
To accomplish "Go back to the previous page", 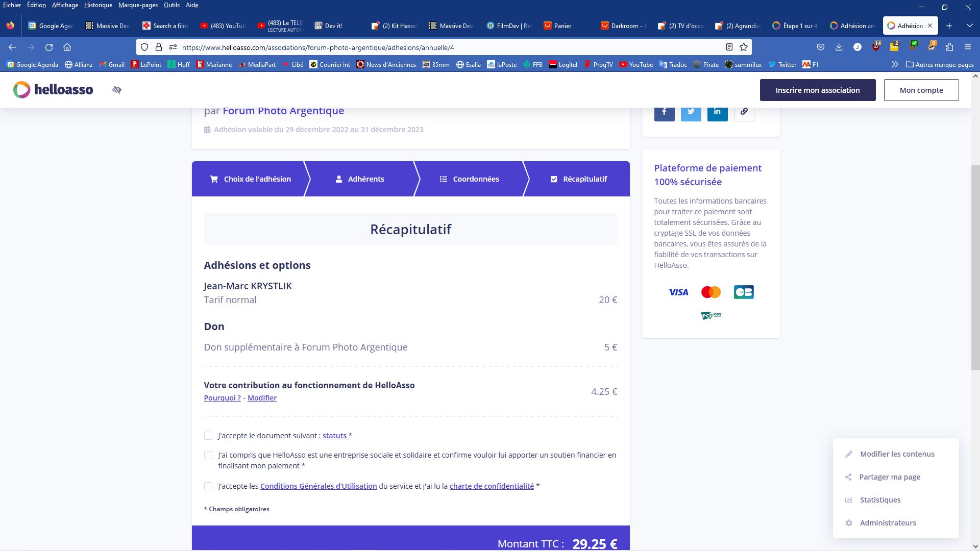I will [x=12, y=47].
